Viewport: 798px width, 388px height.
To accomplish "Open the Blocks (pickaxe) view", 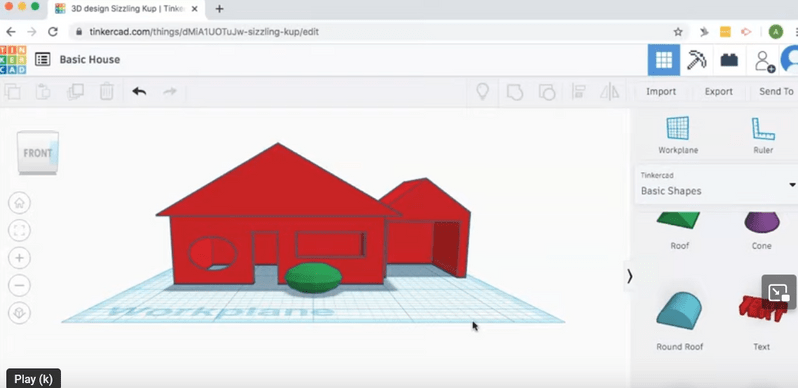I will [x=696, y=60].
